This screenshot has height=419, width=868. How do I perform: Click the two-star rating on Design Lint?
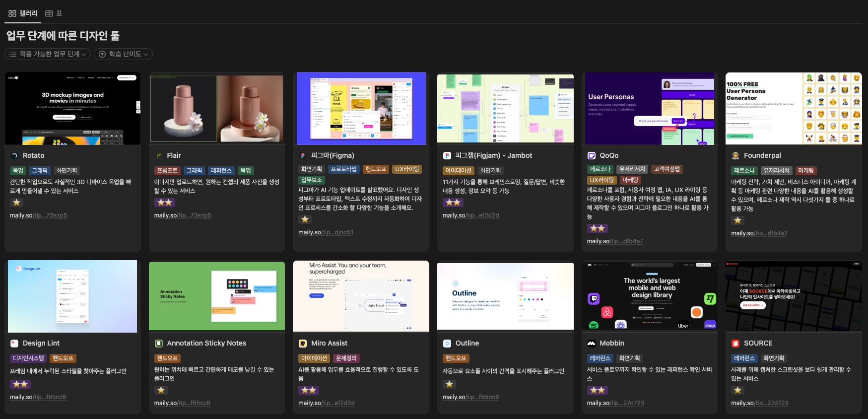(x=20, y=384)
